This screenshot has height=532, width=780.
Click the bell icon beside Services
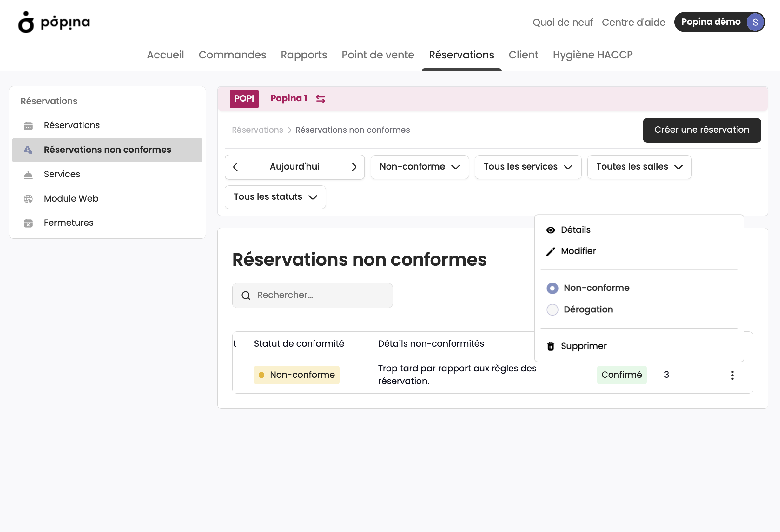click(x=28, y=175)
